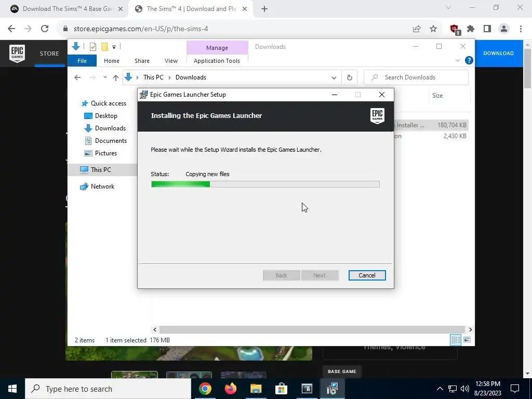532x399 pixels.
Task: Click the Explorer horizontal scrollbar
Action: (x=312, y=329)
